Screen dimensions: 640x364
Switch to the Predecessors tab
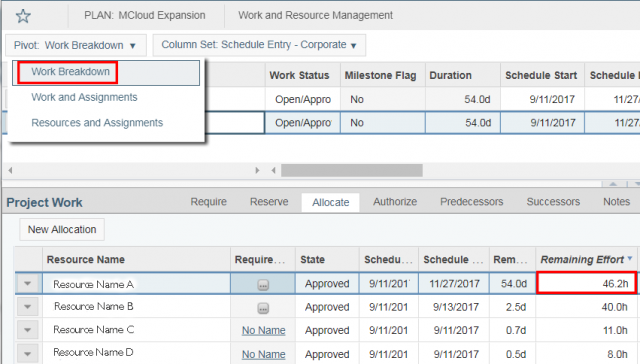(471, 202)
